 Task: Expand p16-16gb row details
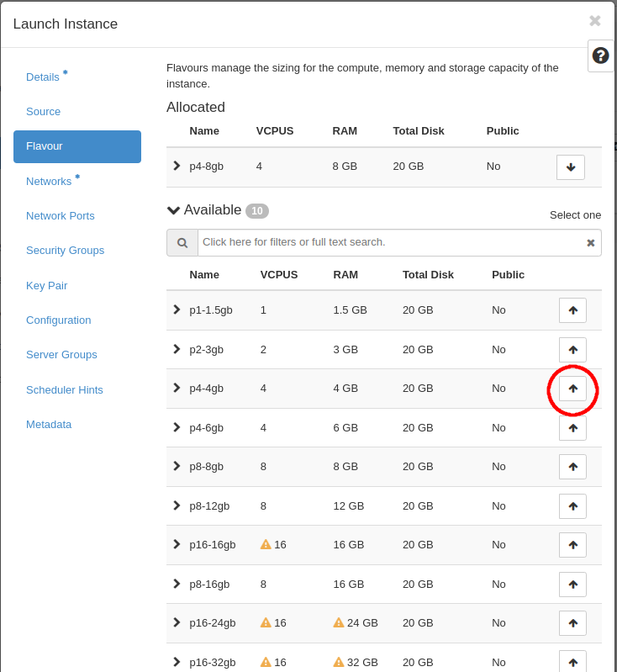pyautogui.click(x=177, y=544)
